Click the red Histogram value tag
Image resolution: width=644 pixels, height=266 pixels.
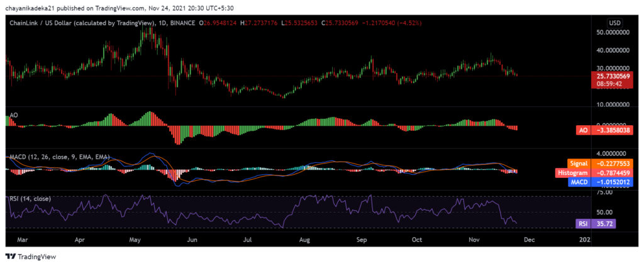pyautogui.click(x=594, y=172)
